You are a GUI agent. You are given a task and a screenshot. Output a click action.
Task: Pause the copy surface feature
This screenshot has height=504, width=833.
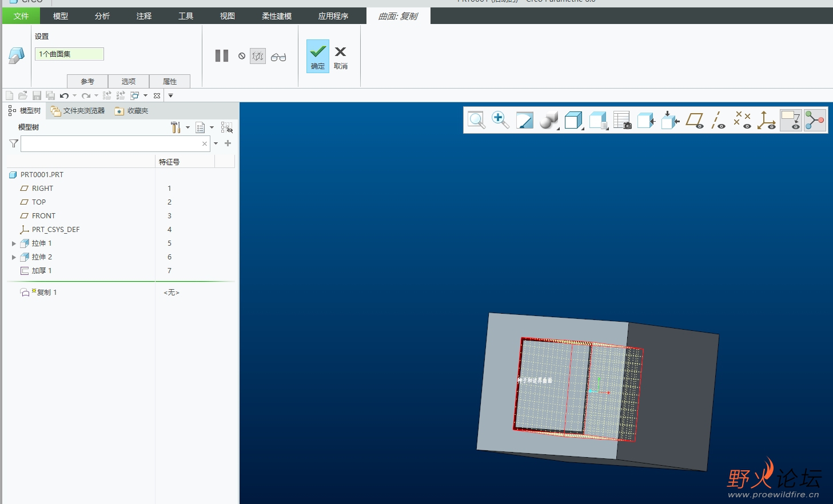(222, 55)
